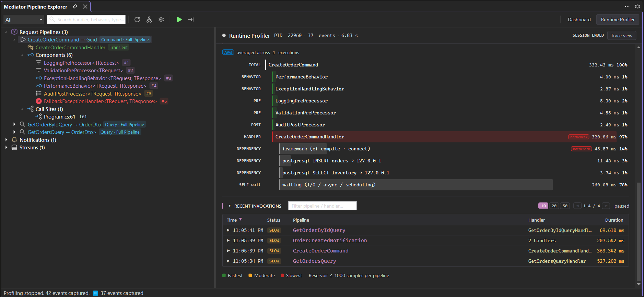Viewport: 644px width, 297px height.
Task: Click the step-to-end arrow toolbar icon
Action: (191, 20)
